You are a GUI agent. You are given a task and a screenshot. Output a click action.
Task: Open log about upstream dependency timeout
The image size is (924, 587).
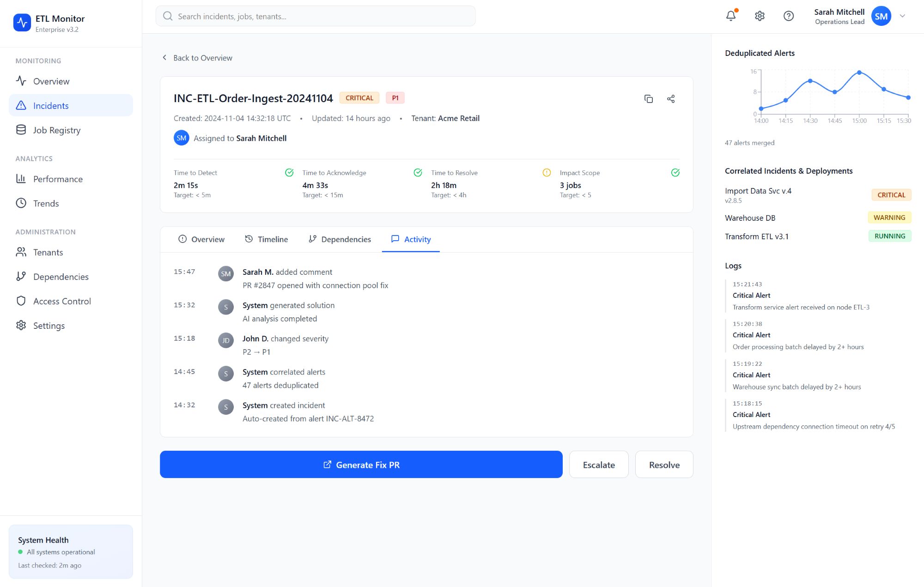(818, 415)
